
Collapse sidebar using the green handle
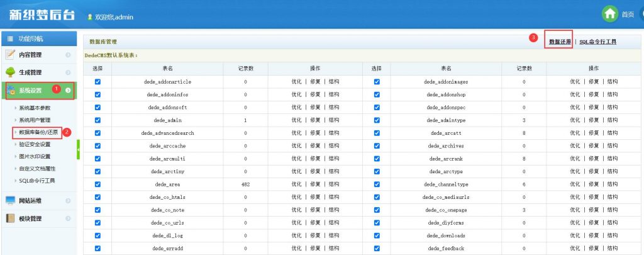click(x=79, y=150)
